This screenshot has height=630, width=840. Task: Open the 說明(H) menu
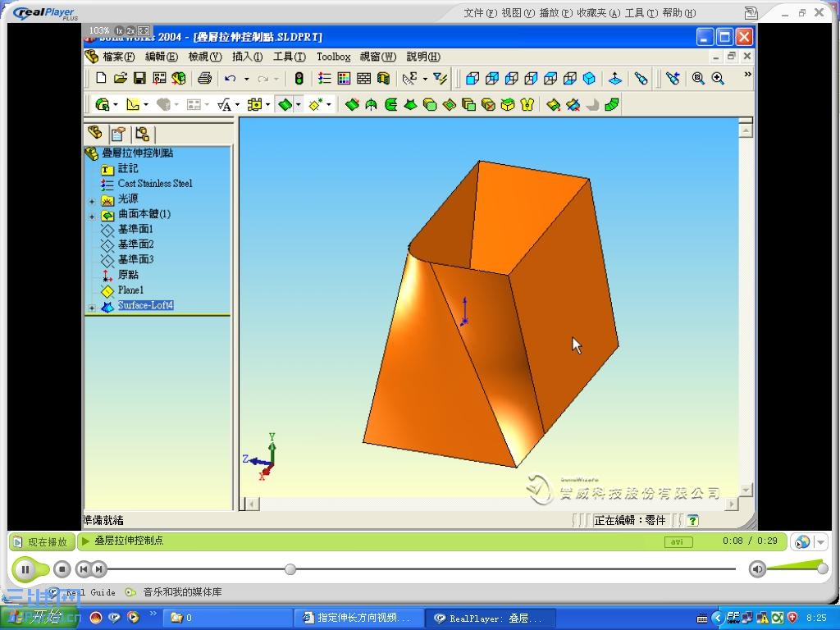tap(423, 57)
